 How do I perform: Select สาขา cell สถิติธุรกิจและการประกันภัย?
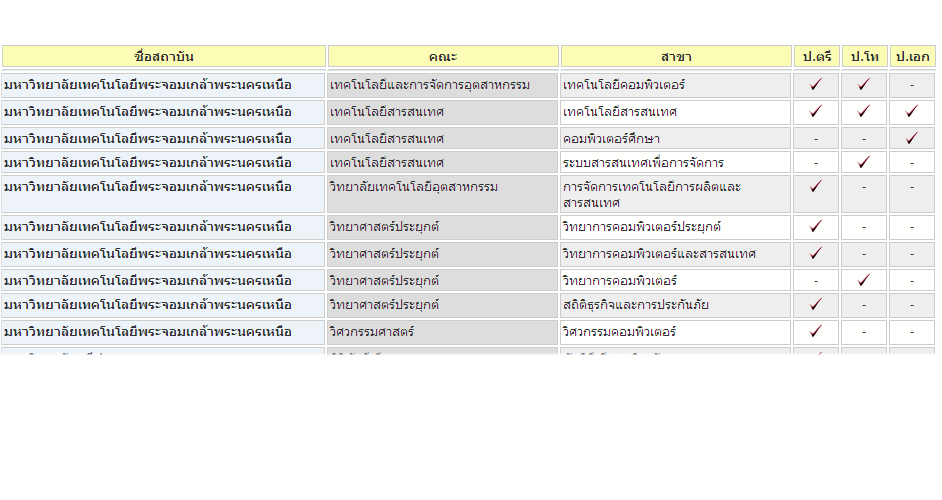tap(676, 305)
